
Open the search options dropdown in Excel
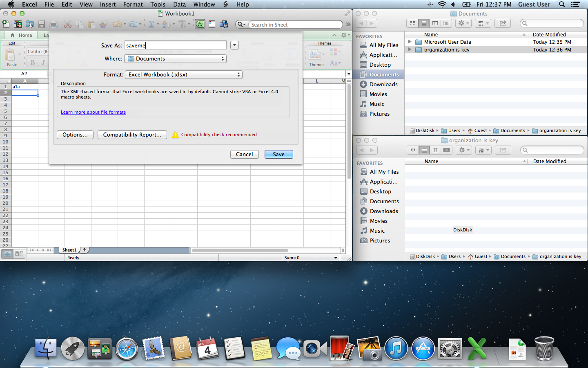coord(242,25)
